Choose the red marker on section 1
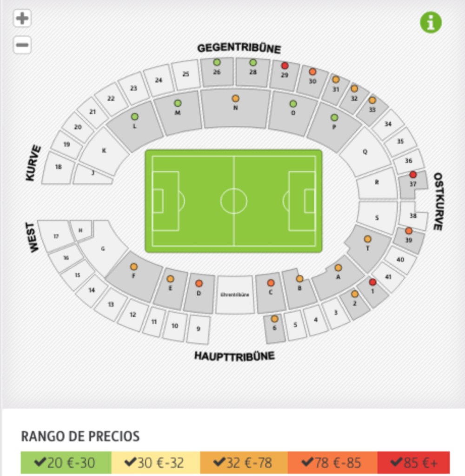Image resolution: width=465 pixels, height=476 pixels. 372,282
